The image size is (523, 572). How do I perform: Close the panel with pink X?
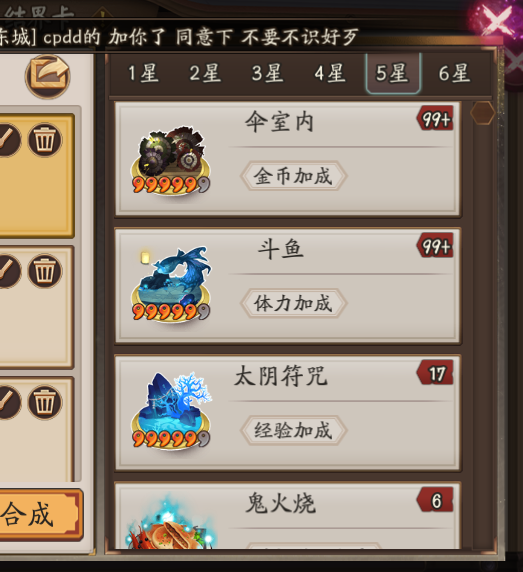coord(498,20)
